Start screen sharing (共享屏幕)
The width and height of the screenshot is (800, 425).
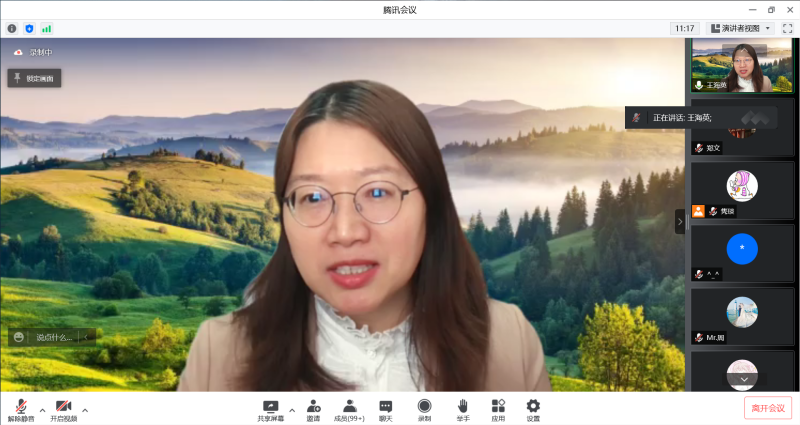pos(270,408)
